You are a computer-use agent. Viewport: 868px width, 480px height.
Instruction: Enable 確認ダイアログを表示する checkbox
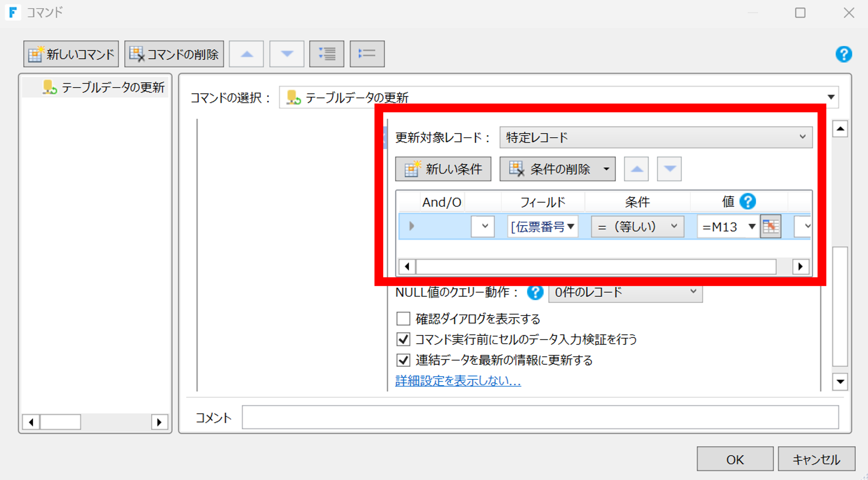pos(403,318)
